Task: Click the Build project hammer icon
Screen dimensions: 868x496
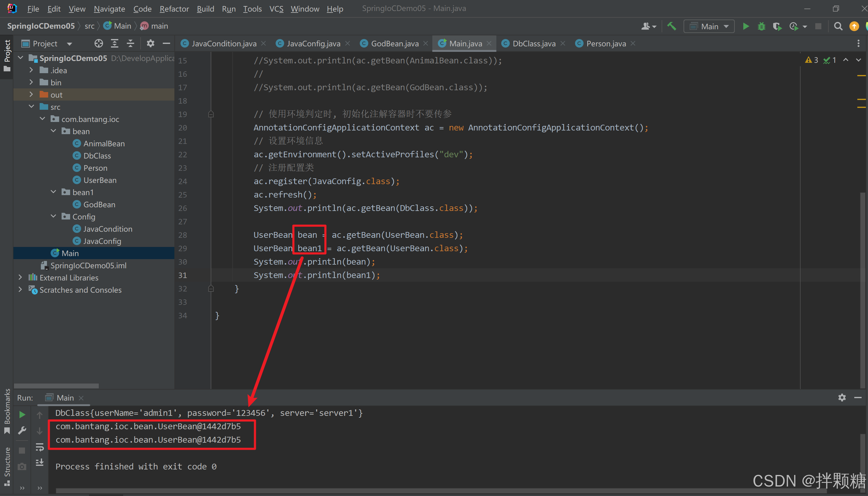Action: click(671, 26)
